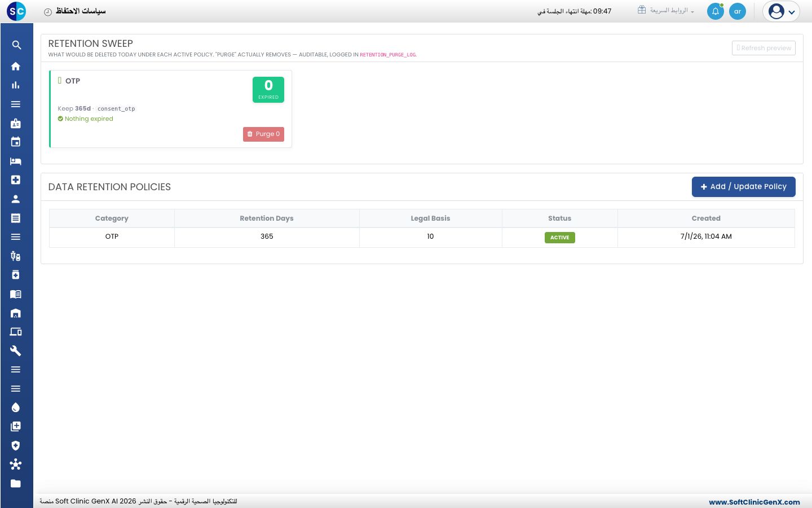The image size is (812, 508).
Task: Open the medicine bottle icon
Action: 16,275
